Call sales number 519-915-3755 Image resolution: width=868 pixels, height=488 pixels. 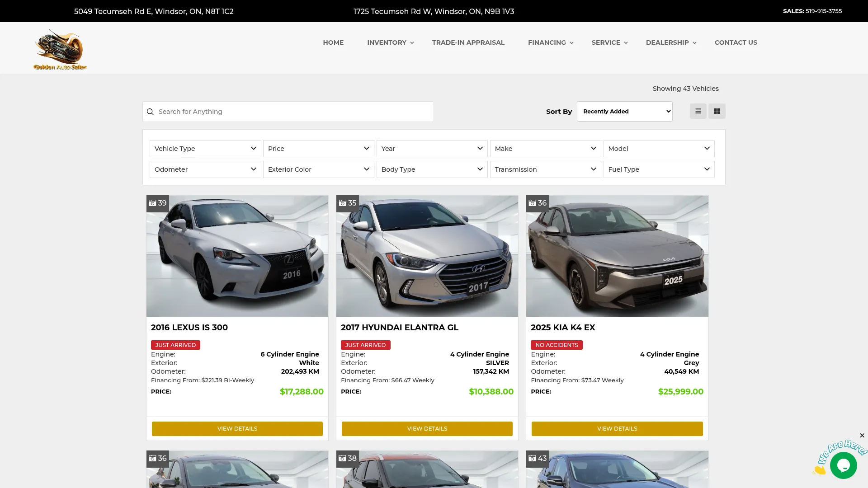pyautogui.click(x=823, y=11)
